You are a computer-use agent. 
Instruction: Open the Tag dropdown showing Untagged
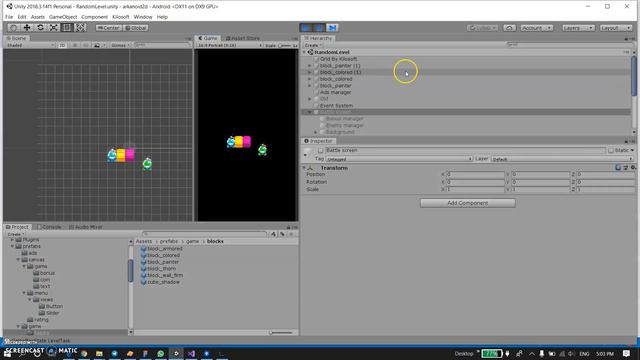399,159
